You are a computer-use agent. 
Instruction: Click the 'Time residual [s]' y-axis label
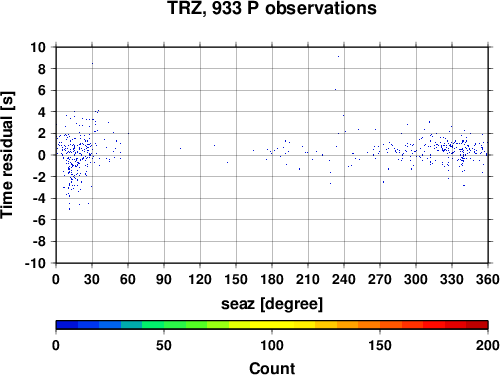pos(7,155)
